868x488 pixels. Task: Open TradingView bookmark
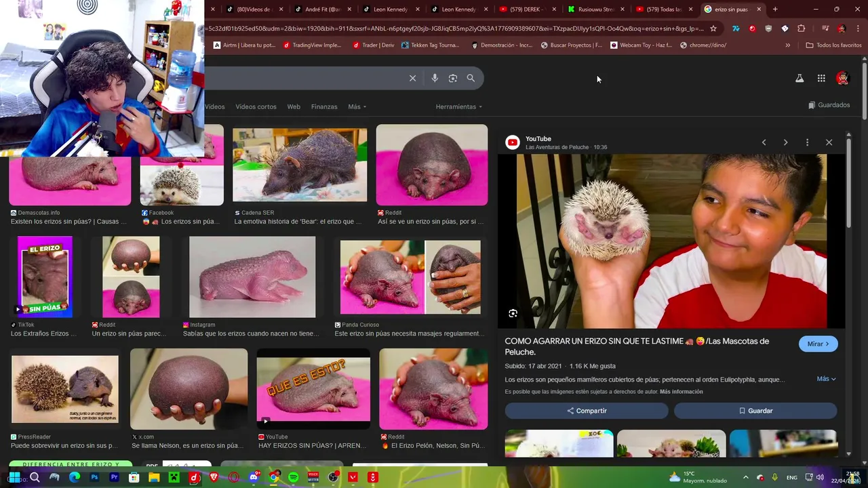(312, 45)
